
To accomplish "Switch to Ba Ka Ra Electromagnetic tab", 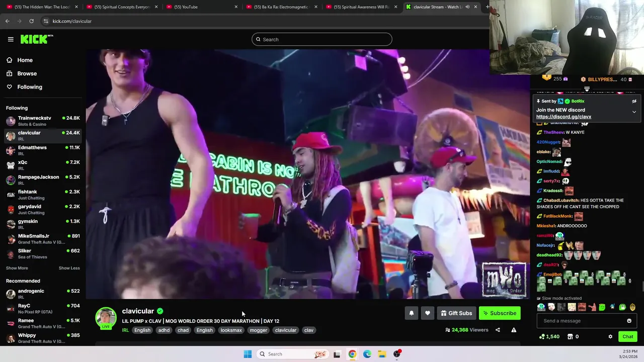I will (x=281, y=7).
